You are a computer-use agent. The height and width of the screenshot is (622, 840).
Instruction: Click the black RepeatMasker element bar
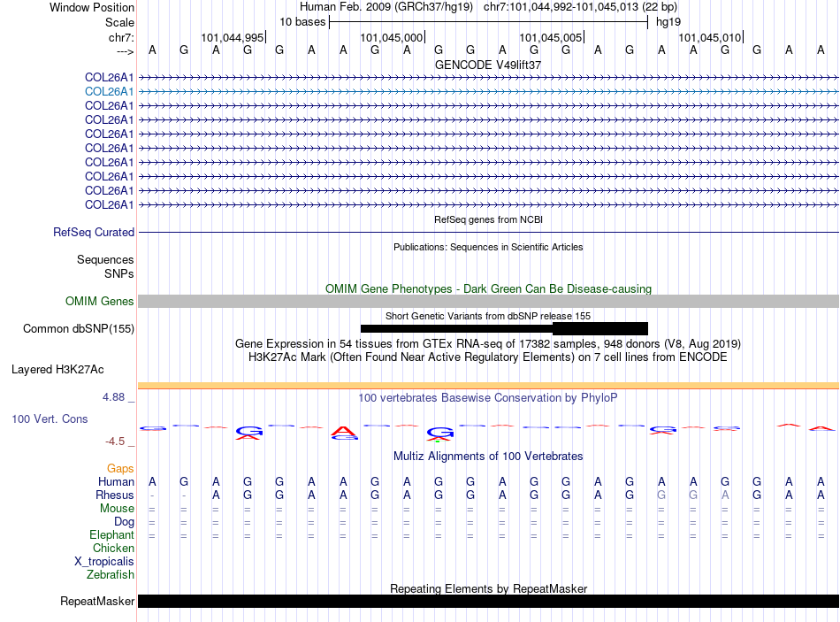pos(488,601)
